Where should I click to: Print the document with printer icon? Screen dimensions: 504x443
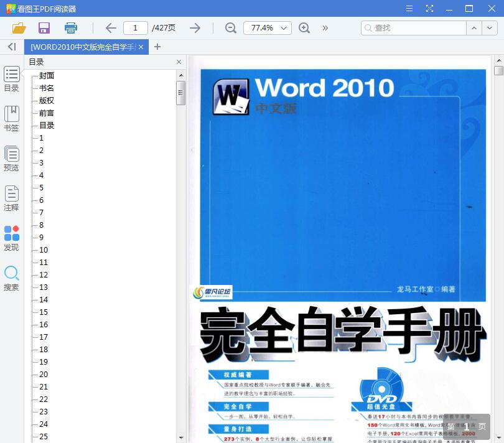(71, 28)
